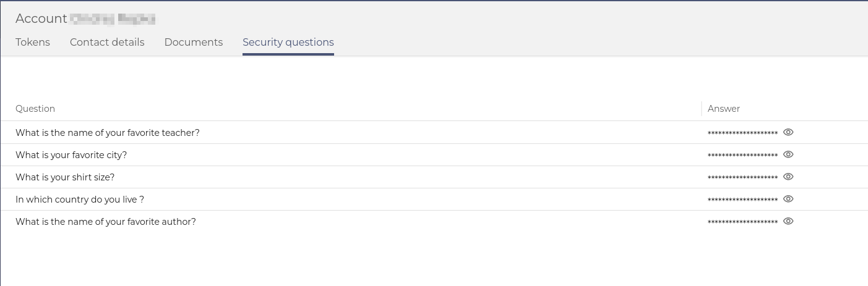Show the favorite author answer eye icon

pyautogui.click(x=788, y=221)
